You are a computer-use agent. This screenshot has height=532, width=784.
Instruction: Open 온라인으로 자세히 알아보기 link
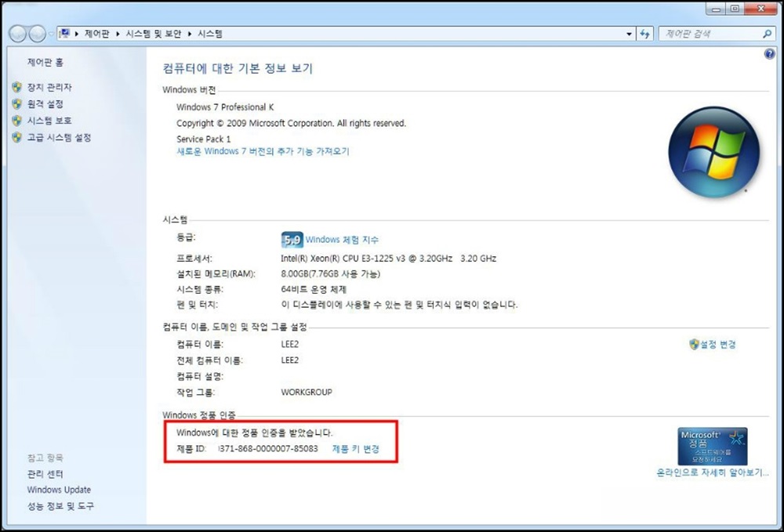tap(713, 472)
